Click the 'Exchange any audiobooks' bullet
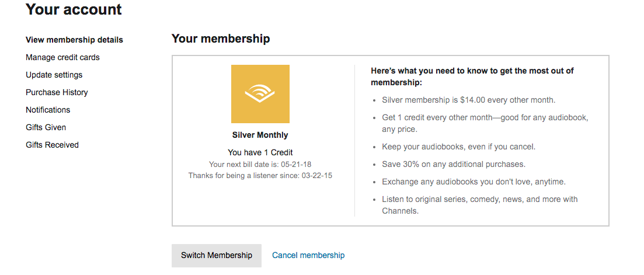Viewport: 644px width, 275px height. 474,182
